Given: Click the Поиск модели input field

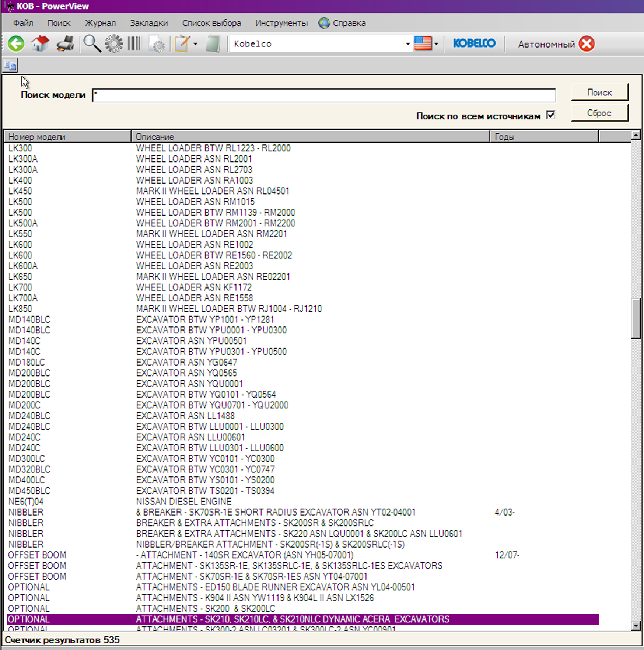Looking at the screenshot, I should pyautogui.click(x=323, y=95).
